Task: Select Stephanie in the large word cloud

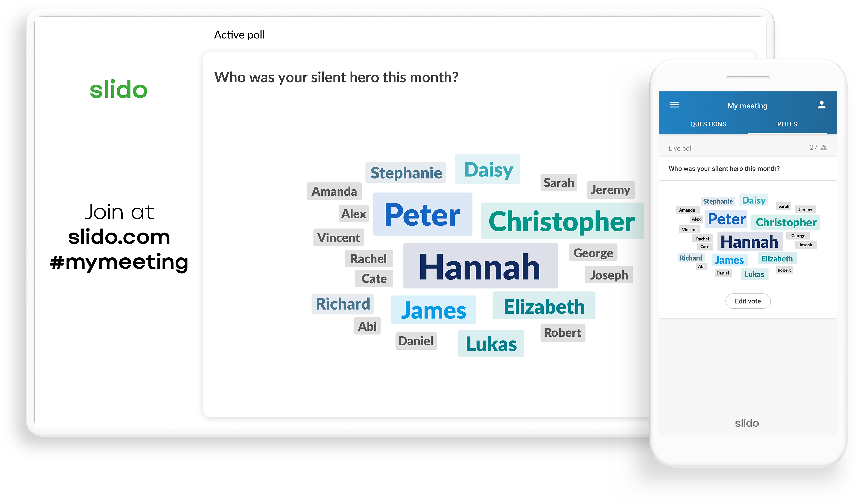Action: (406, 173)
